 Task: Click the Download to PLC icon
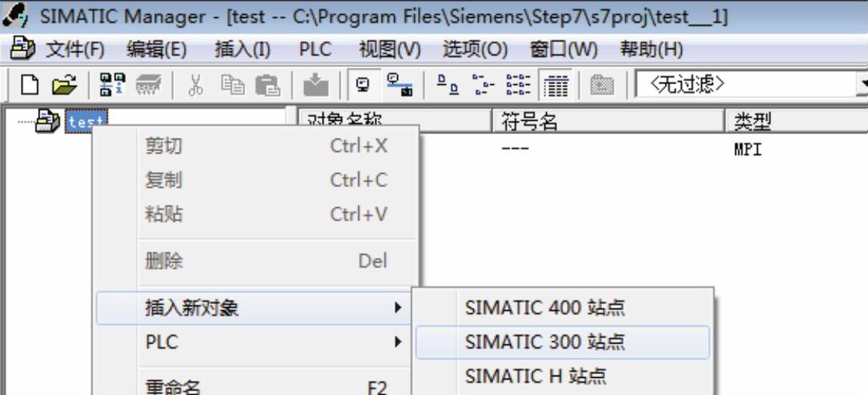click(316, 86)
